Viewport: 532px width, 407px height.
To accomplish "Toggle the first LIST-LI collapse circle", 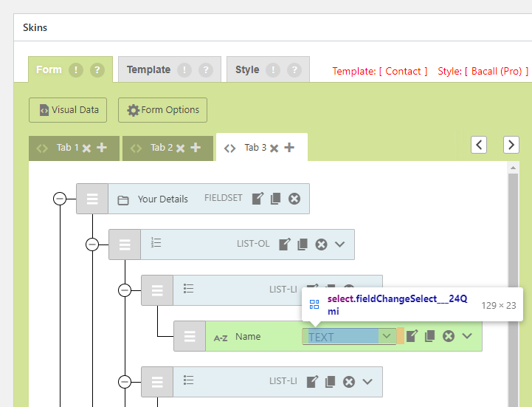I will click(x=125, y=290).
